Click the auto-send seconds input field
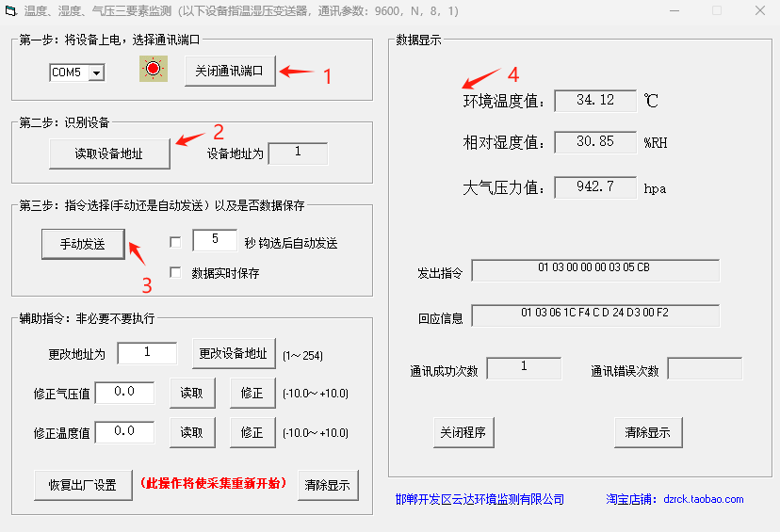 pyautogui.click(x=215, y=241)
